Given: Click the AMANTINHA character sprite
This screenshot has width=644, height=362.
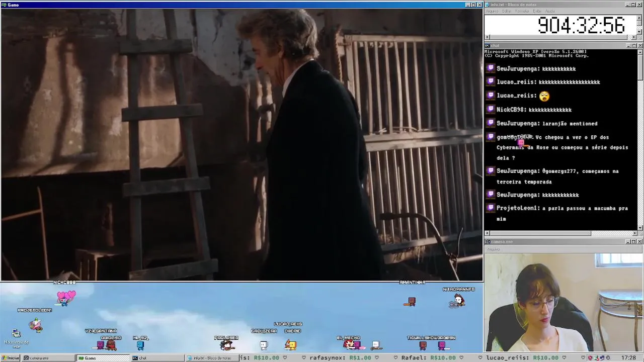Looking at the screenshot, I should click(412, 302).
